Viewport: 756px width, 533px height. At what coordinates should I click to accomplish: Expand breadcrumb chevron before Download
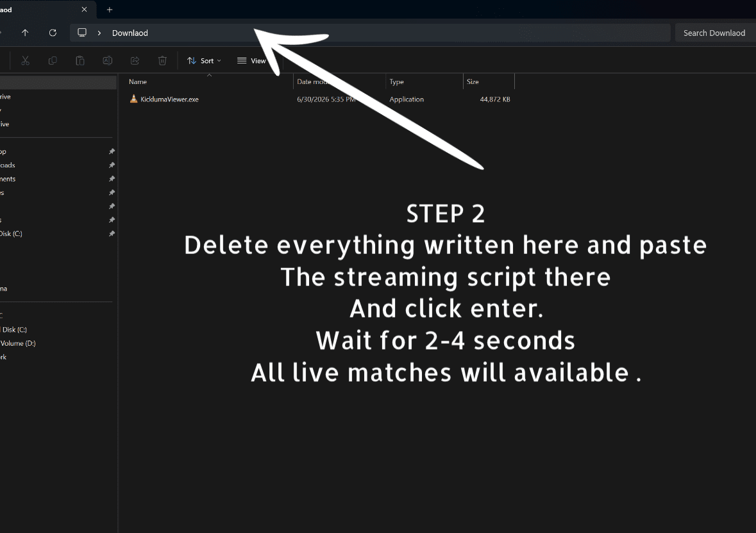tap(99, 33)
